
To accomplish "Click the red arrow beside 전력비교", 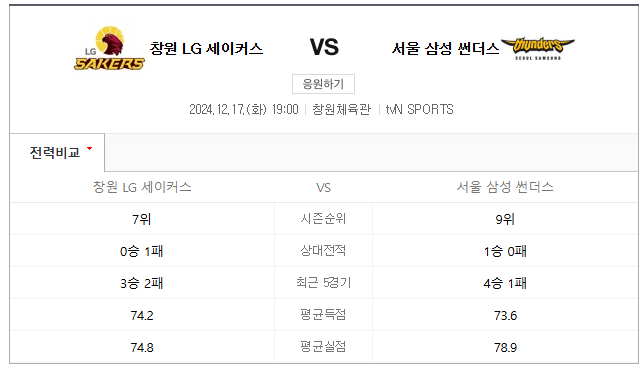I will tap(90, 149).
